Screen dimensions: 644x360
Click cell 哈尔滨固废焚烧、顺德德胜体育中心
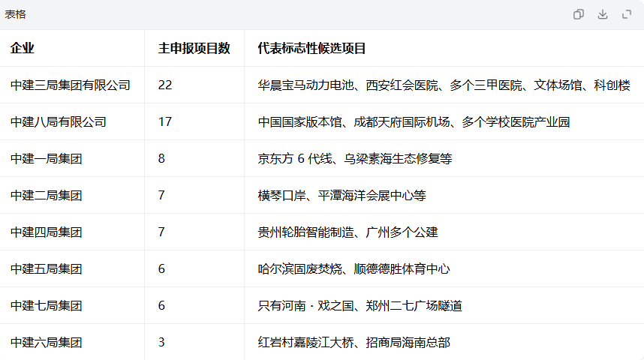tap(354, 268)
